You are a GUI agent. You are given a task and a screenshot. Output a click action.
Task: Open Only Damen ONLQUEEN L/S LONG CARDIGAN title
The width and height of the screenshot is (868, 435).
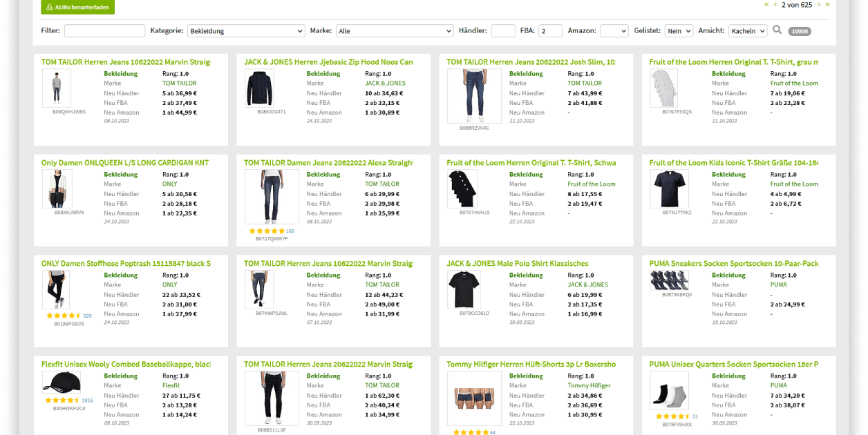tap(125, 163)
